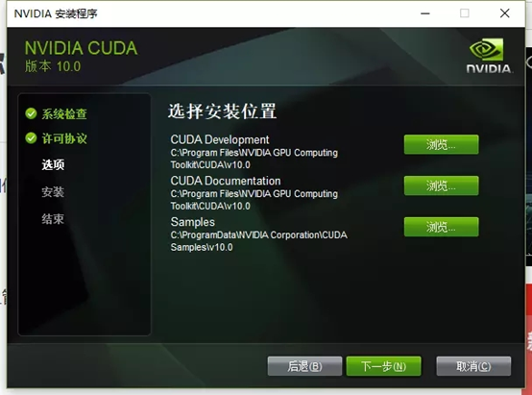The height and width of the screenshot is (395, 532).
Task: Select the 系统检查 step in sidebar
Action: pyautogui.click(x=64, y=113)
